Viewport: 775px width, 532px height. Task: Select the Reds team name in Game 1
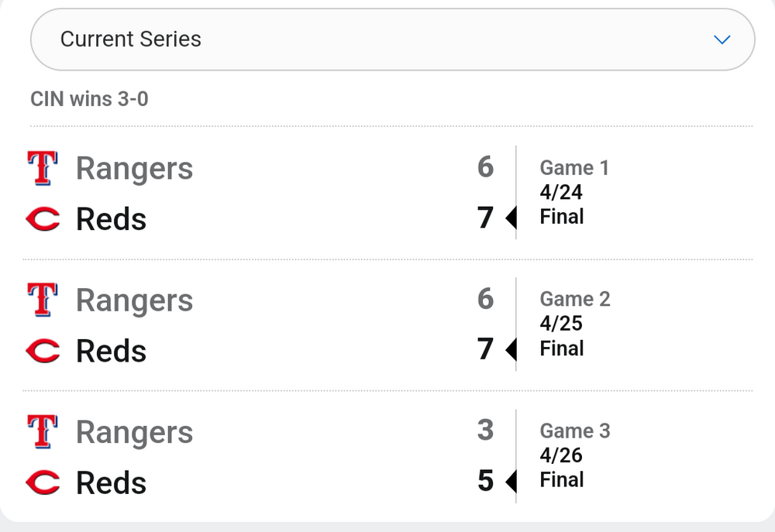111,219
